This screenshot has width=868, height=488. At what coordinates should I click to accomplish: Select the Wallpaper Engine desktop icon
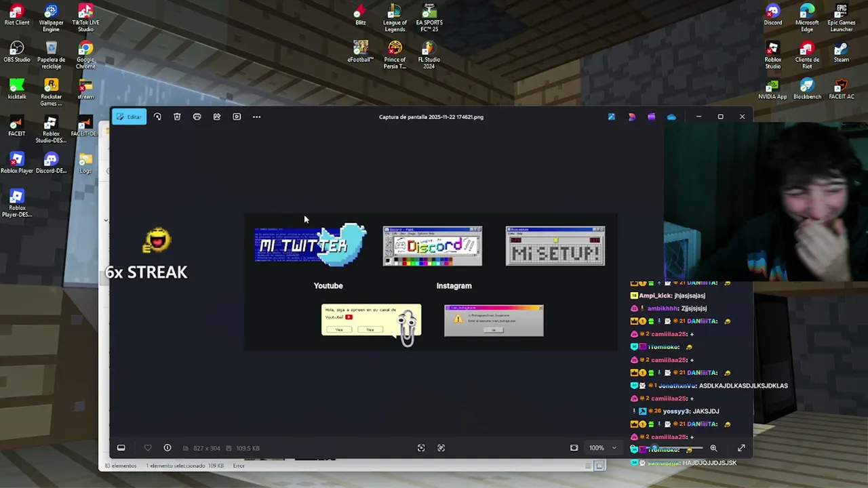coord(52,18)
